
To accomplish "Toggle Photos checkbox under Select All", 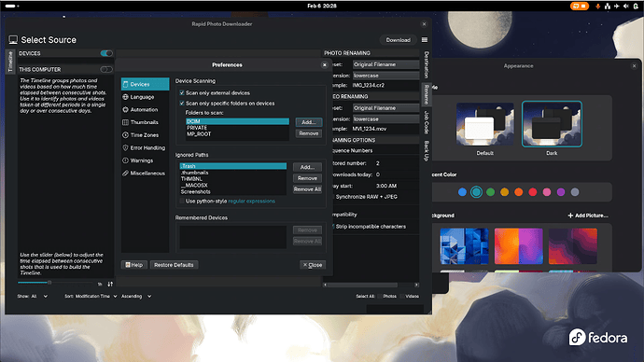I will coord(380,296).
